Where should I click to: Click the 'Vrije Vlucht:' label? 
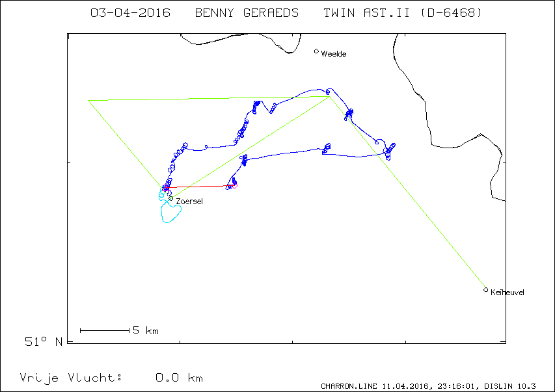click(71, 378)
